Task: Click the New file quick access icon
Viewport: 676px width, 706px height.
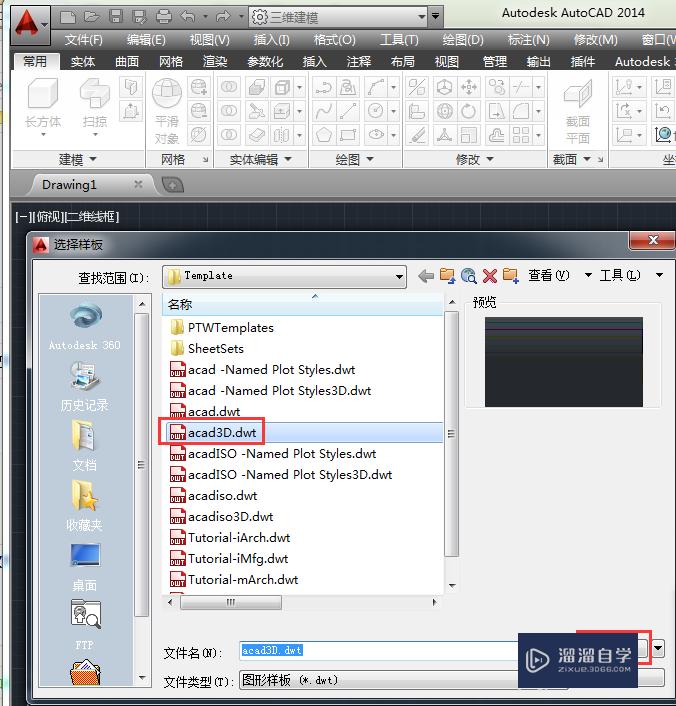Action: click(68, 17)
